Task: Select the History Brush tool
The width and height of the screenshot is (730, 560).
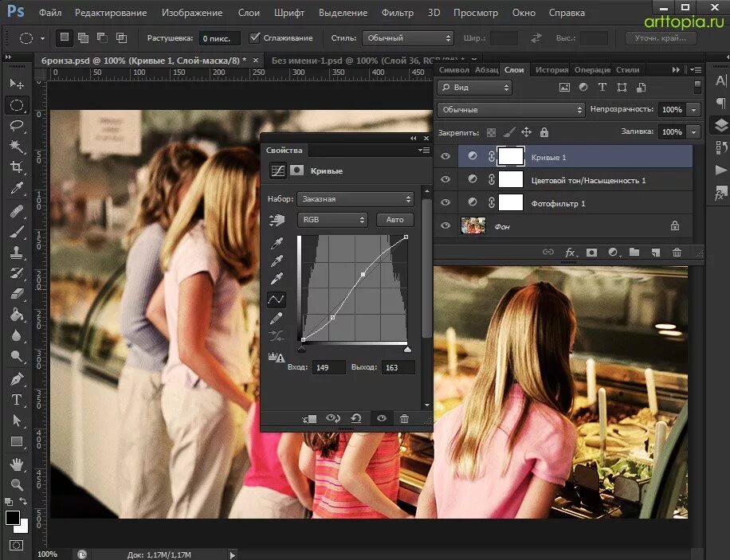Action: (17, 273)
